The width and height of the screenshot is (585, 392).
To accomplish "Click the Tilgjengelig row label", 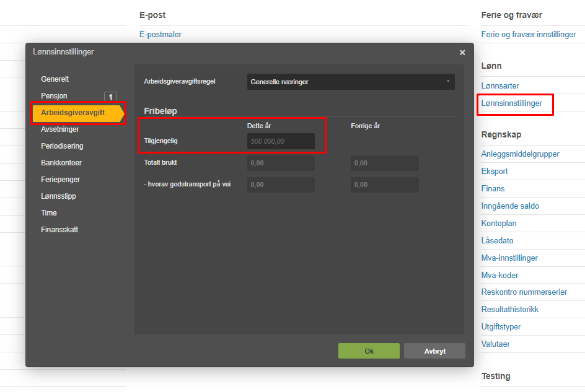I will tap(161, 141).
